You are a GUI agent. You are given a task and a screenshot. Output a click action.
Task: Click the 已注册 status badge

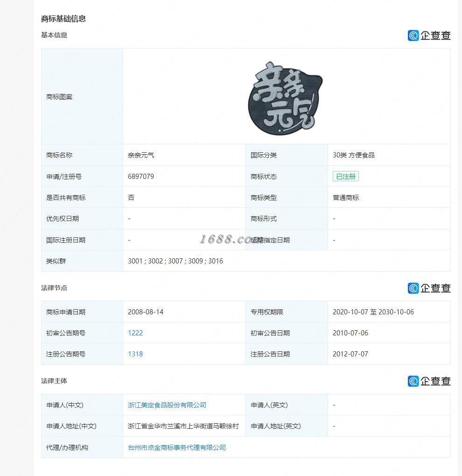(345, 177)
